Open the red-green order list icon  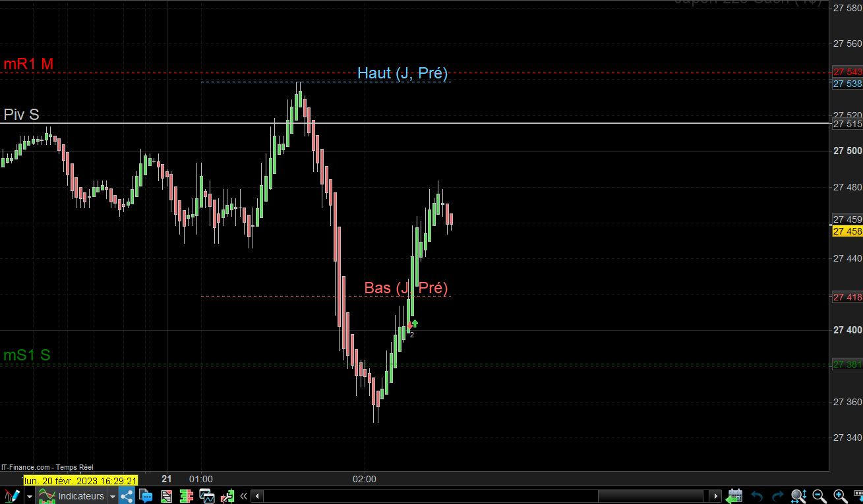point(167,495)
